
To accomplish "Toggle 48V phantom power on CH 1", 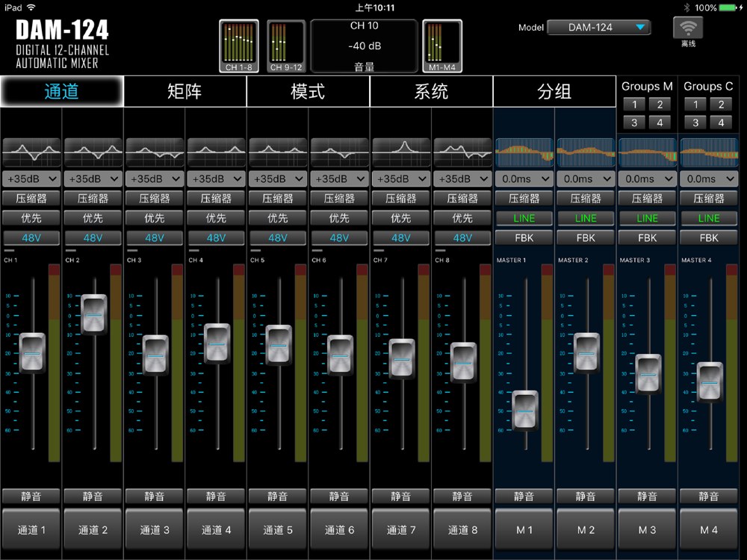I will (31, 237).
